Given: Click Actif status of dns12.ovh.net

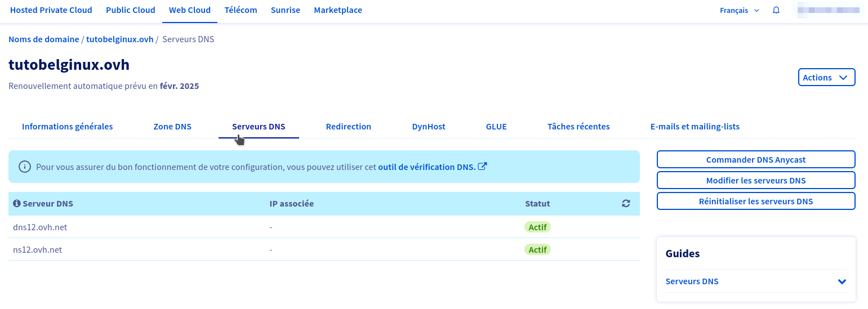Looking at the screenshot, I should click(x=538, y=227).
